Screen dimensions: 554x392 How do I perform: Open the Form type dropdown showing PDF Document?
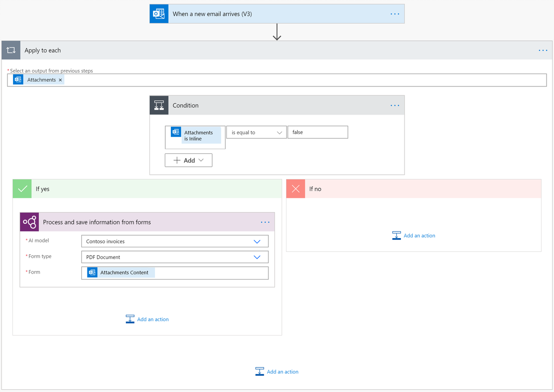coord(174,257)
